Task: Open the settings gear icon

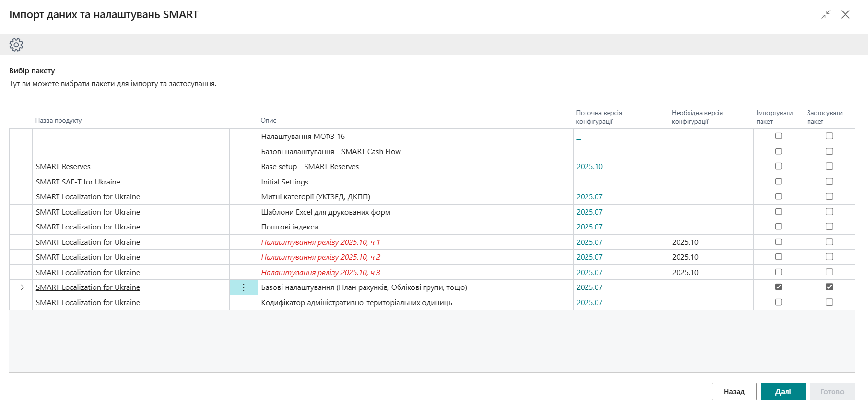Action: pyautogui.click(x=16, y=45)
